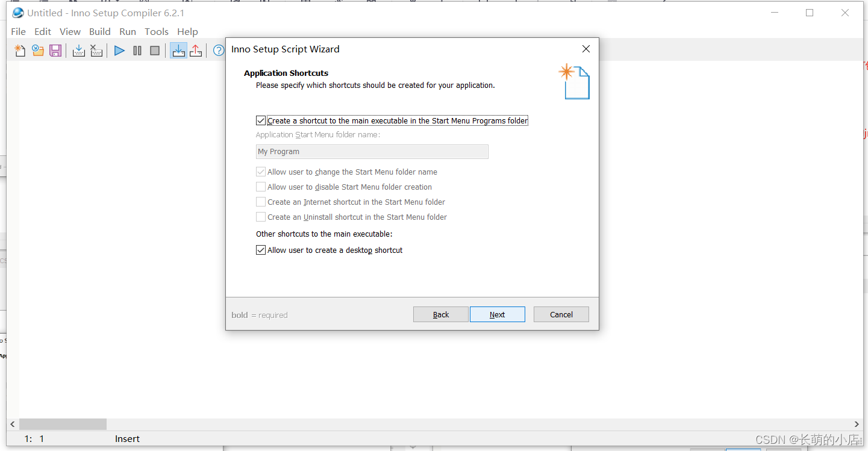Toggle Allow user to disable Start Menu folder creation
868x451 pixels.
click(261, 187)
